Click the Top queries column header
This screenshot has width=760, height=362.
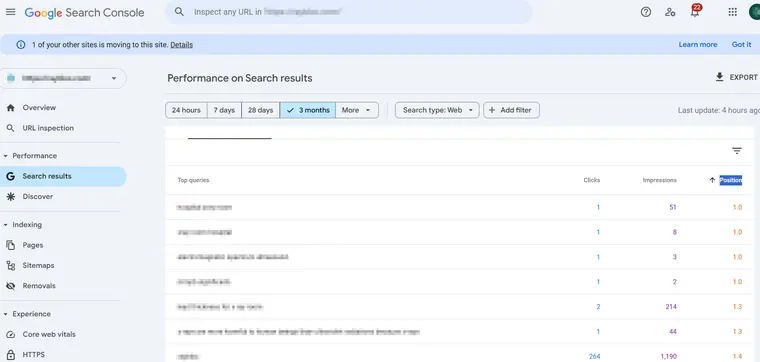point(193,180)
